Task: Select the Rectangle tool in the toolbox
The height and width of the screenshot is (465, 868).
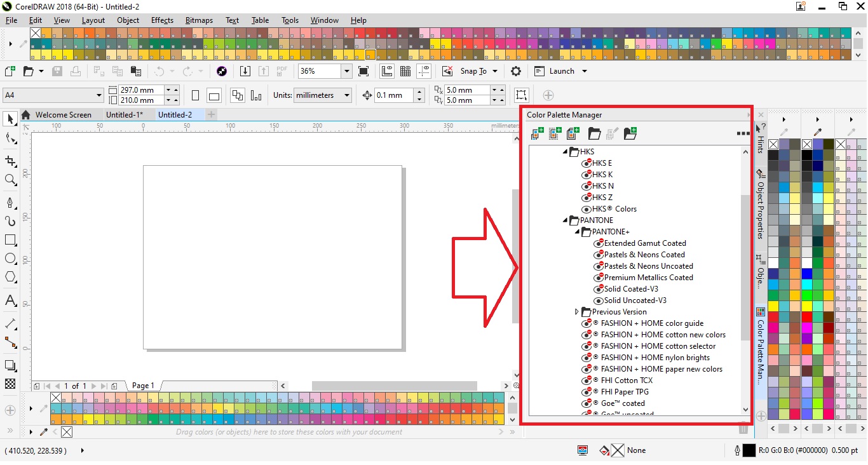Action: tap(10, 240)
